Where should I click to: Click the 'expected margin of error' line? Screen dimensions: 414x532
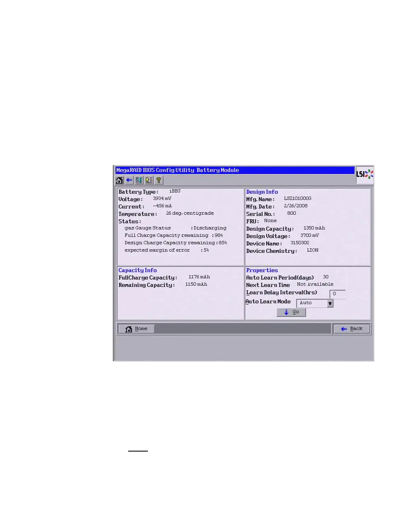click(x=167, y=250)
